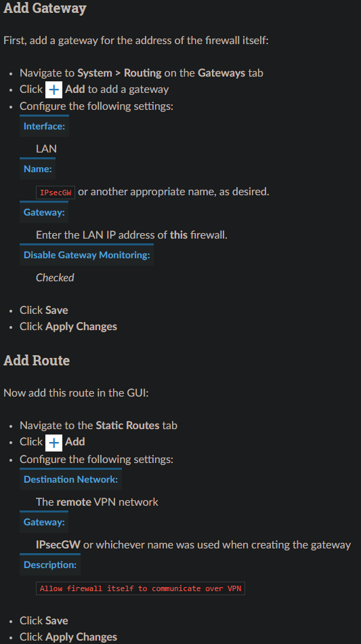This screenshot has height=644, width=361.
Task: Click the 'LAN' interface value
Action: click(46, 148)
